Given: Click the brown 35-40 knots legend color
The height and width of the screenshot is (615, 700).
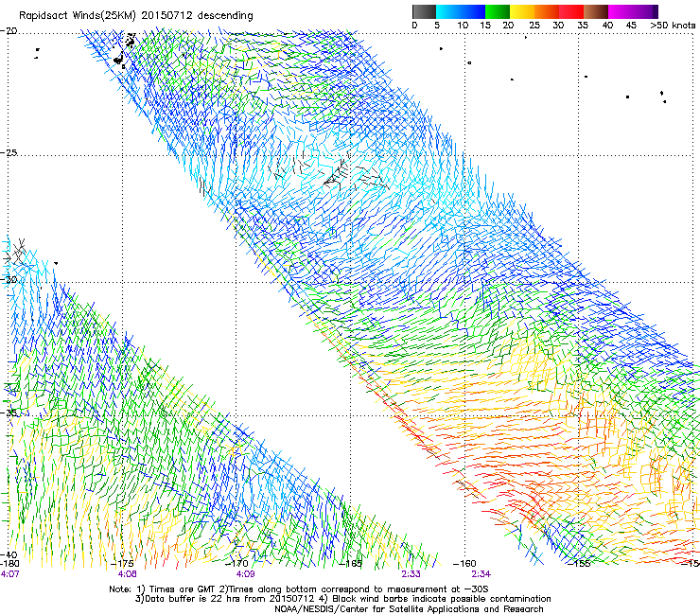Looking at the screenshot, I should click(596, 11).
